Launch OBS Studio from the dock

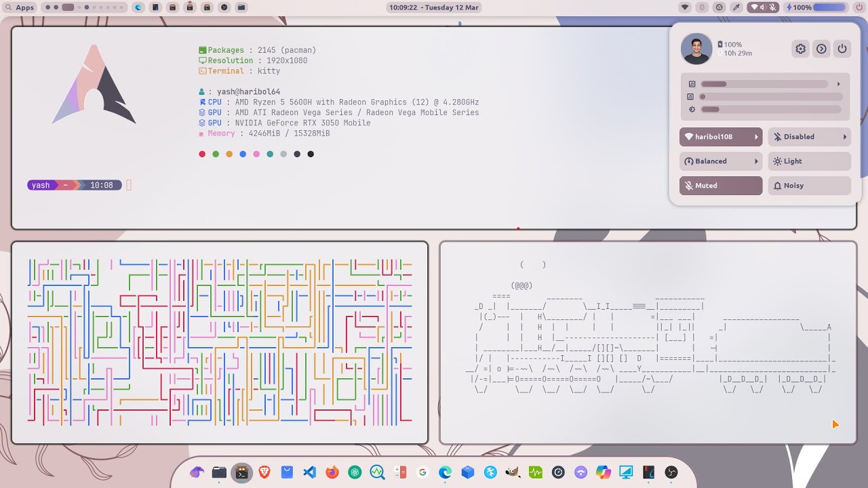(x=671, y=472)
